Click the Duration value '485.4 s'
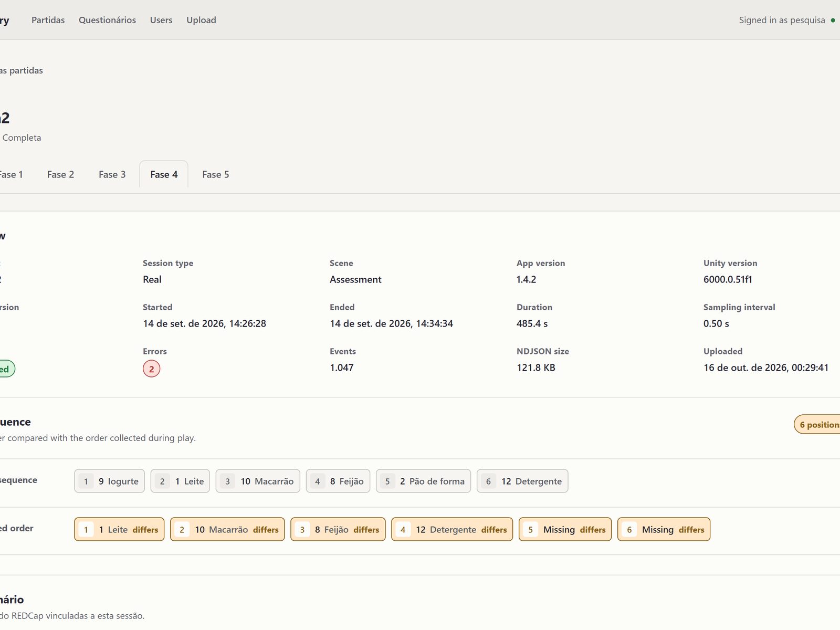This screenshot has width=840, height=630. (532, 323)
